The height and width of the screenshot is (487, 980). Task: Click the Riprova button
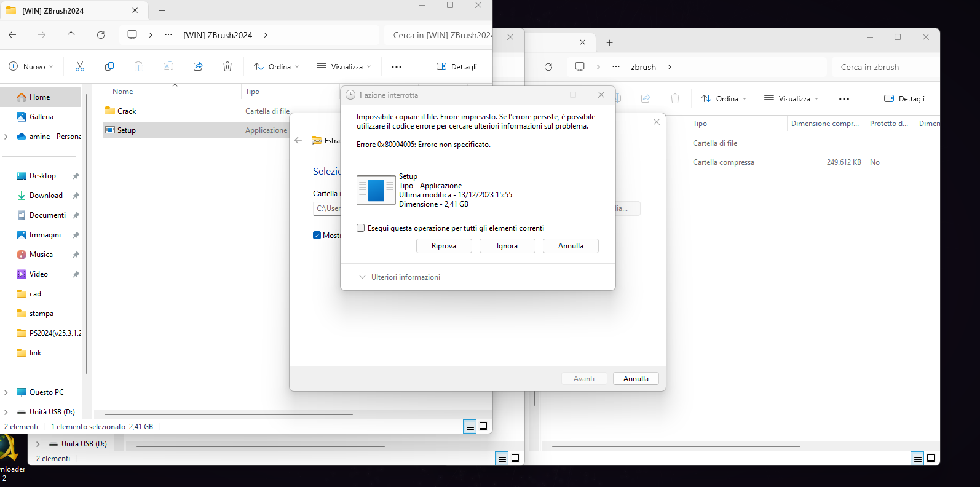pyautogui.click(x=444, y=246)
